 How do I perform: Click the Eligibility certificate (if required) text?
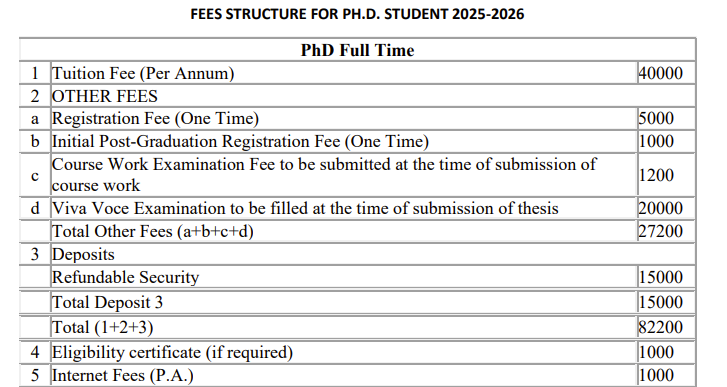tap(172, 352)
